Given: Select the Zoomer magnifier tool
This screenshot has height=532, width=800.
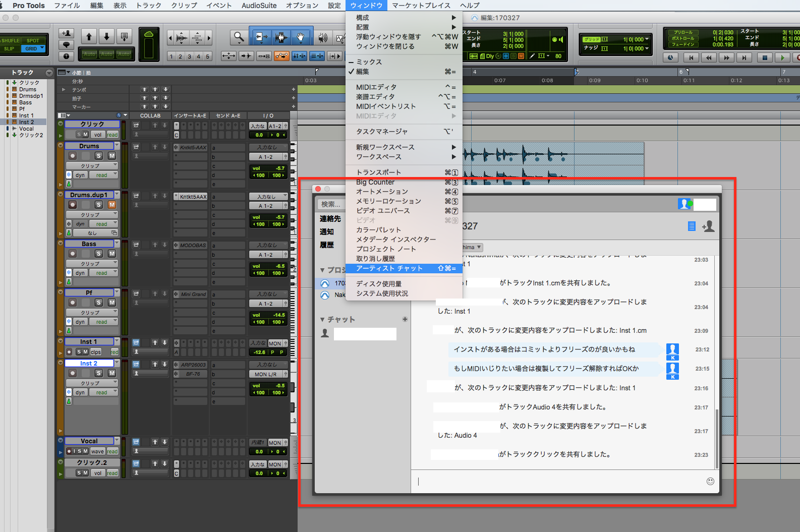Looking at the screenshot, I should click(x=239, y=37).
